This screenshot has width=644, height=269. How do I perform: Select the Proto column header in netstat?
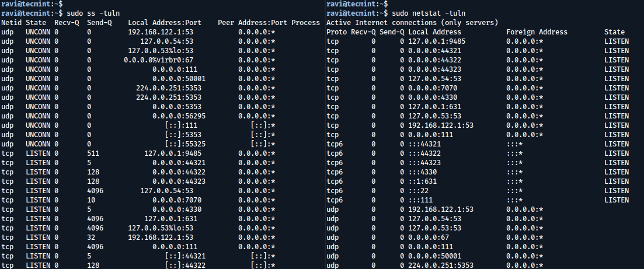coord(337,32)
